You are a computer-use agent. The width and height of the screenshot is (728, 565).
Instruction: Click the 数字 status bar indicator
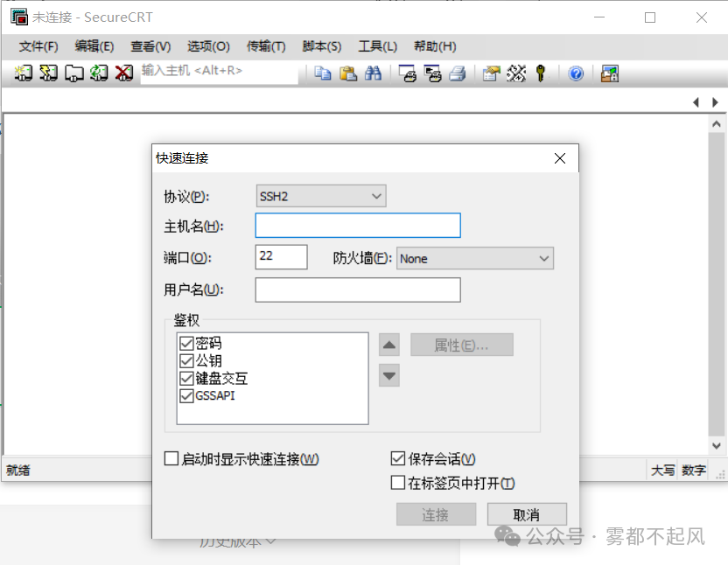coord(694,471)
